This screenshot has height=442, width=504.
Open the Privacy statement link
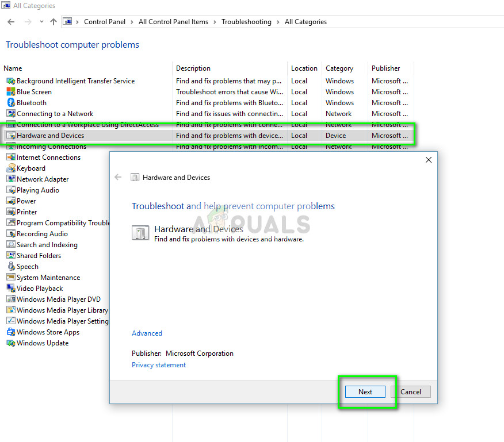click(159, 365)
